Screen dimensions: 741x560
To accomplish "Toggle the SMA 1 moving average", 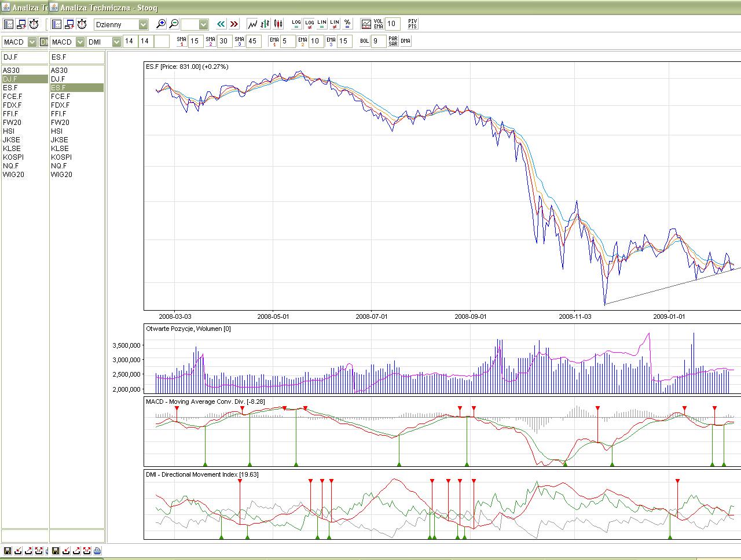I will (x=182, y=42).
